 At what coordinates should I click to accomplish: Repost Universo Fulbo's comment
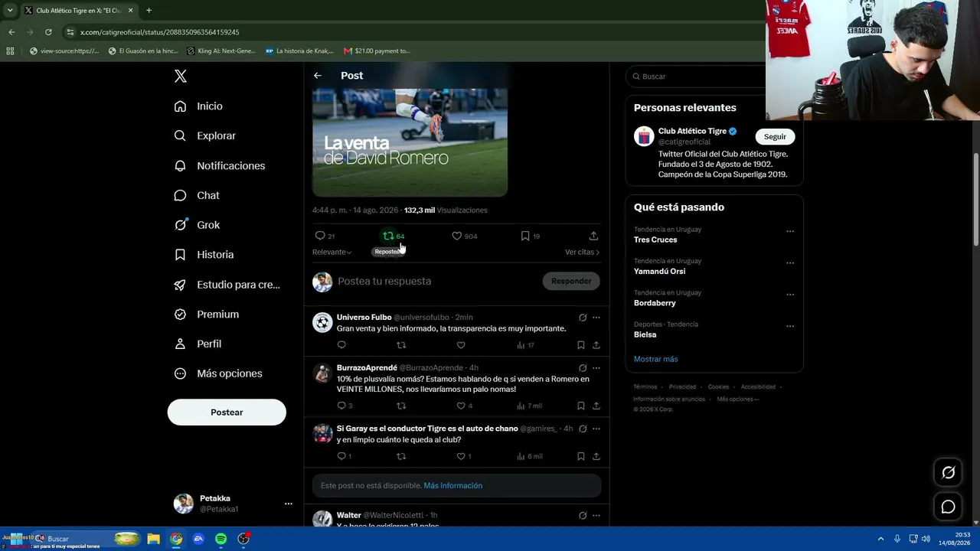click(x=401, y=345)
